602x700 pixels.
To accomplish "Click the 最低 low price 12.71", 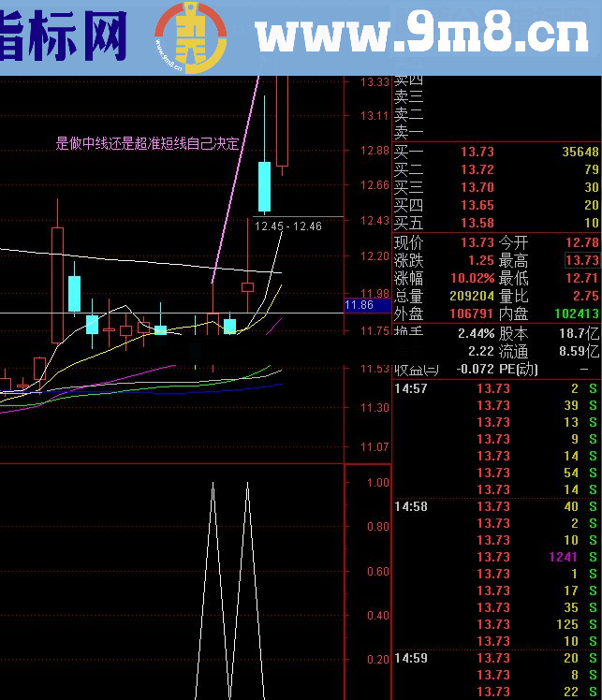I will pyautogui.click(x=582, y=278).
